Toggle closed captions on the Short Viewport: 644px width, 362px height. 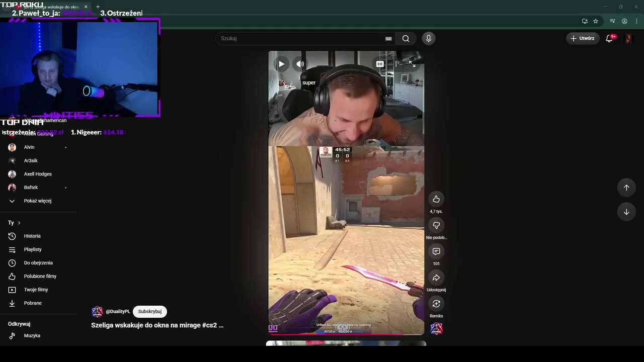[380, 64]
